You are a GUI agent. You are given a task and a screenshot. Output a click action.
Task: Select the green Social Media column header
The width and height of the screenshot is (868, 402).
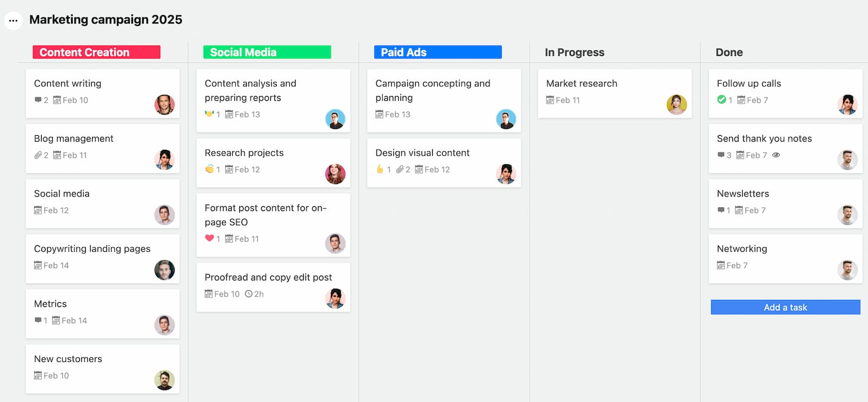pos(267,52)
